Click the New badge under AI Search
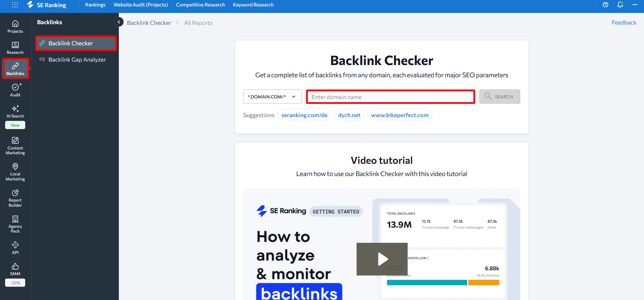Viewport: 644px width, 300px height. 15,125
